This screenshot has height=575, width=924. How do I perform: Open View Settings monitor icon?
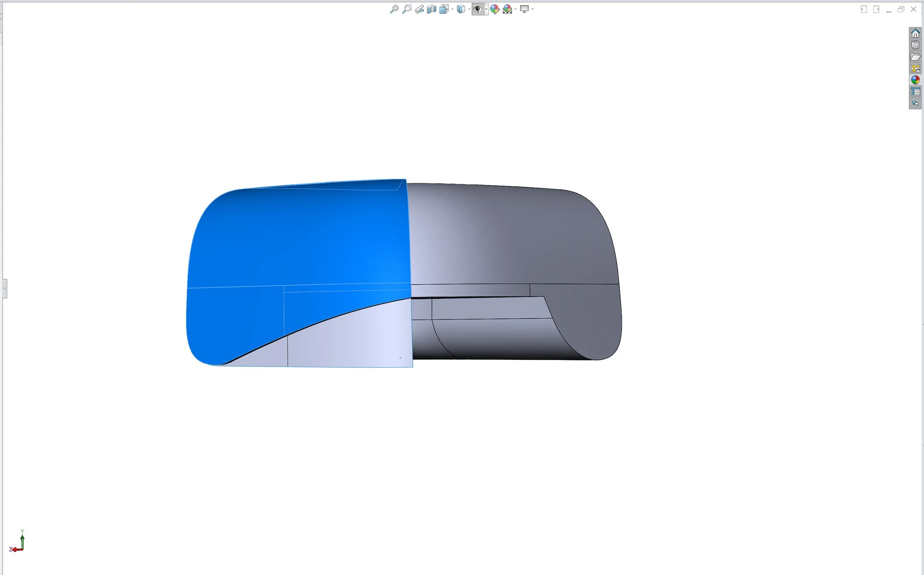tap(524, 9)
